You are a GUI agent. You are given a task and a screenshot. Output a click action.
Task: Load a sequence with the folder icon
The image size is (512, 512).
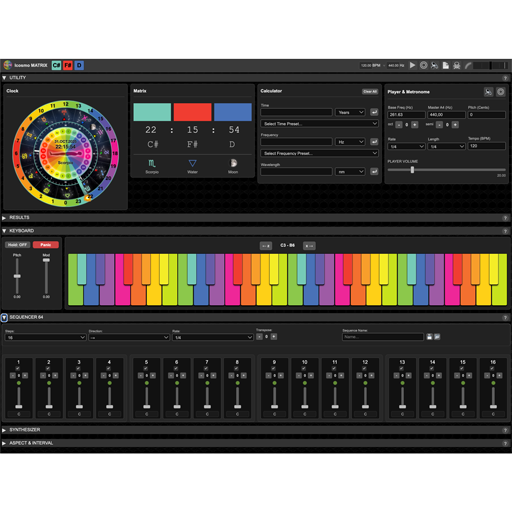click(x=437, y=337)
